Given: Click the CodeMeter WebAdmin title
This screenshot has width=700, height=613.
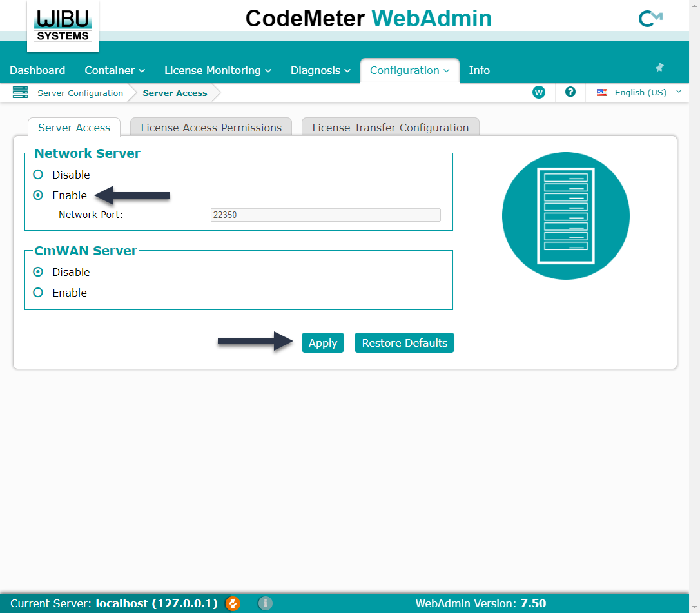Looking at the screenshot, I should pos(368,19).
